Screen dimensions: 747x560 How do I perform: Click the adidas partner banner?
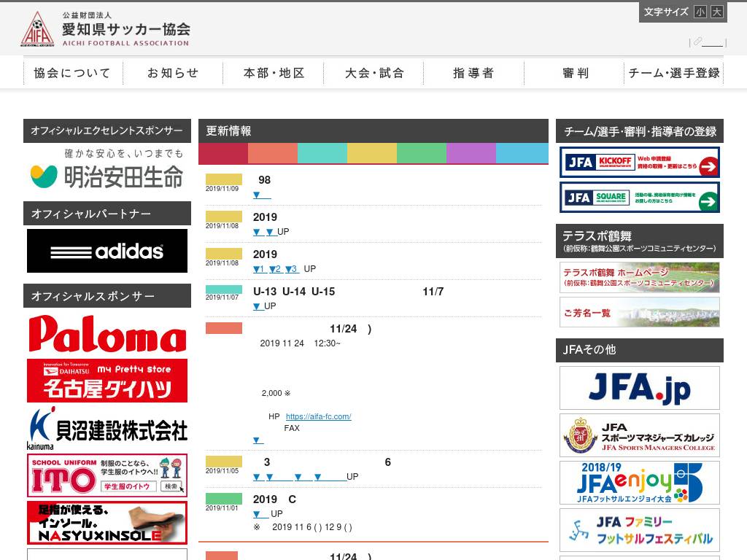pos(107,251)
